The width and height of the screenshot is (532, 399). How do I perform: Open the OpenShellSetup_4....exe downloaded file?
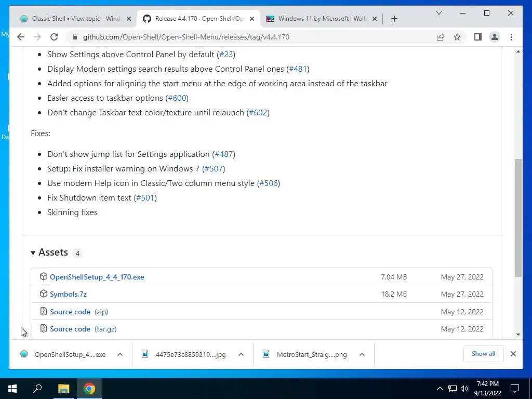(70, 354)
